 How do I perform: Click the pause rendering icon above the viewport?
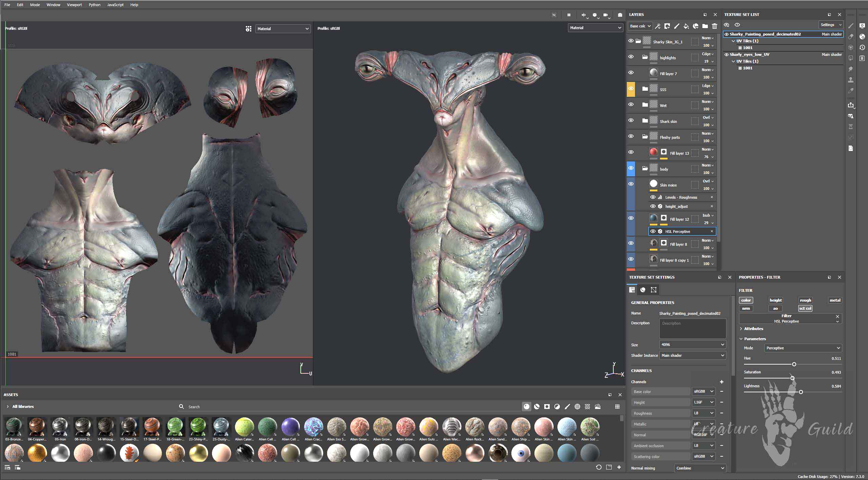pos(569,15)
